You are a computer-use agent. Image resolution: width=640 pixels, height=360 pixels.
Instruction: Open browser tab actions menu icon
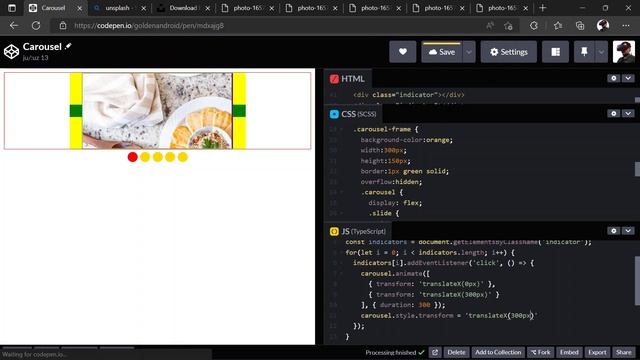click(x=12, y=8)
